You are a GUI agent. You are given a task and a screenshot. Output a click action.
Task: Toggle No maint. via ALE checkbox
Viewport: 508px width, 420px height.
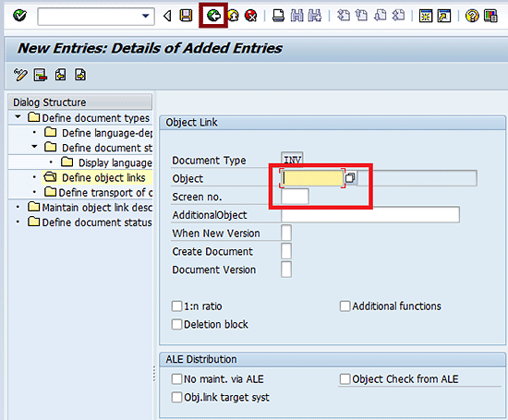click(176, 378)
